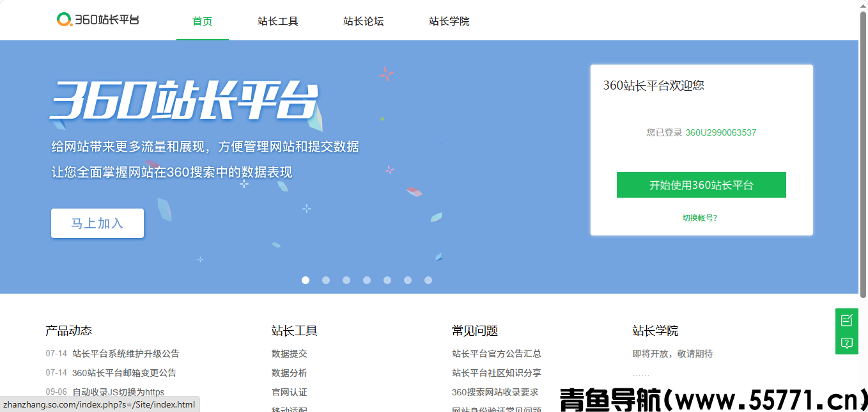This screenshot has height=412, width=868.
Task: Click 官网认证 under 站长工具
Action: pyautogui.click(x=289, y=392)
